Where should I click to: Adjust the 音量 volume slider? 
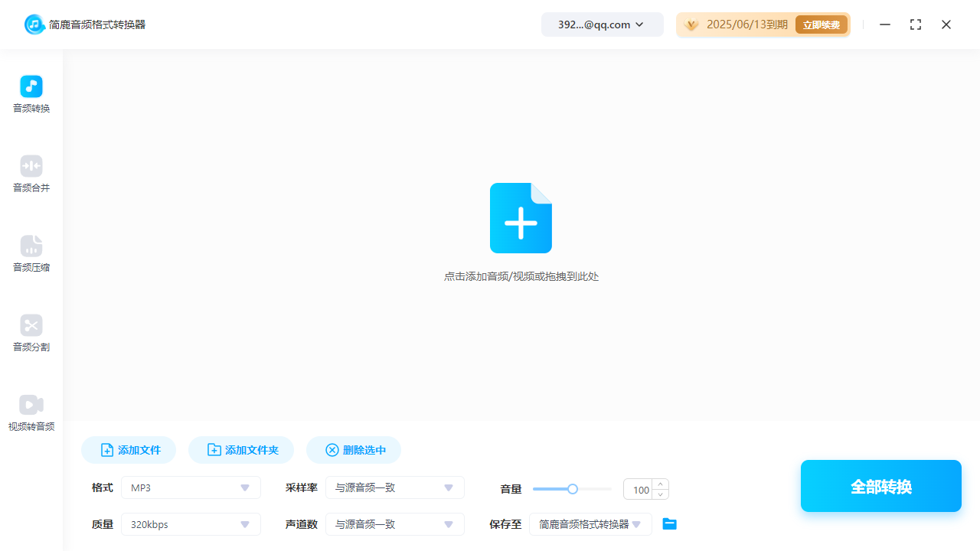572,488
